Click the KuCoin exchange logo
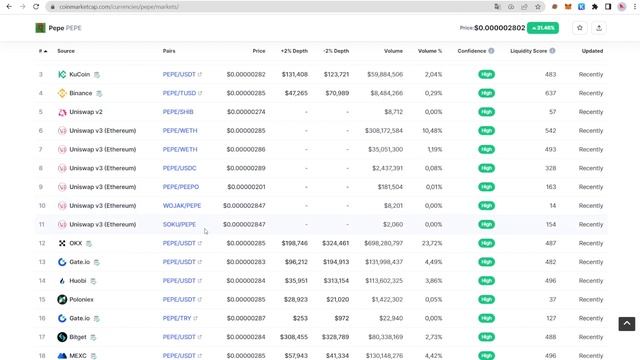The width and height of the screenshot is (640, 360). tap(62, 74)
